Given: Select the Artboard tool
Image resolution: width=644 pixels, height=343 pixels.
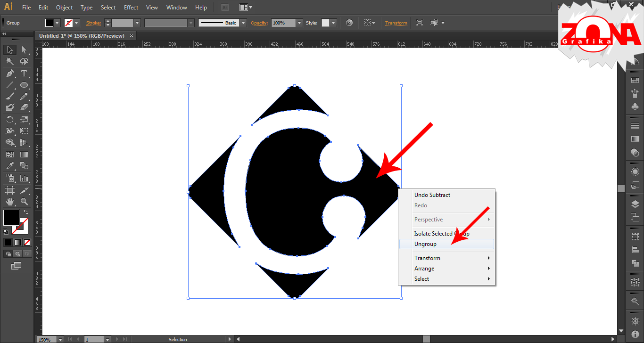Looking at the screenshot, I should [9, 190].
